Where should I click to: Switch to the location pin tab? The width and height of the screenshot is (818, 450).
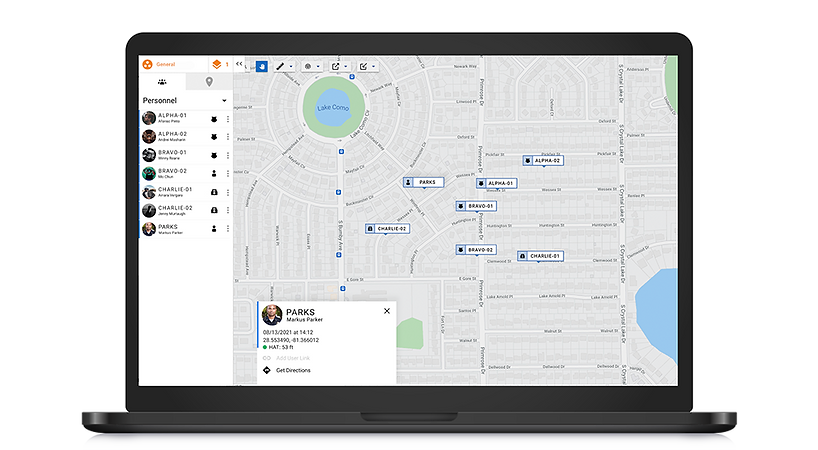pos(209,82)
